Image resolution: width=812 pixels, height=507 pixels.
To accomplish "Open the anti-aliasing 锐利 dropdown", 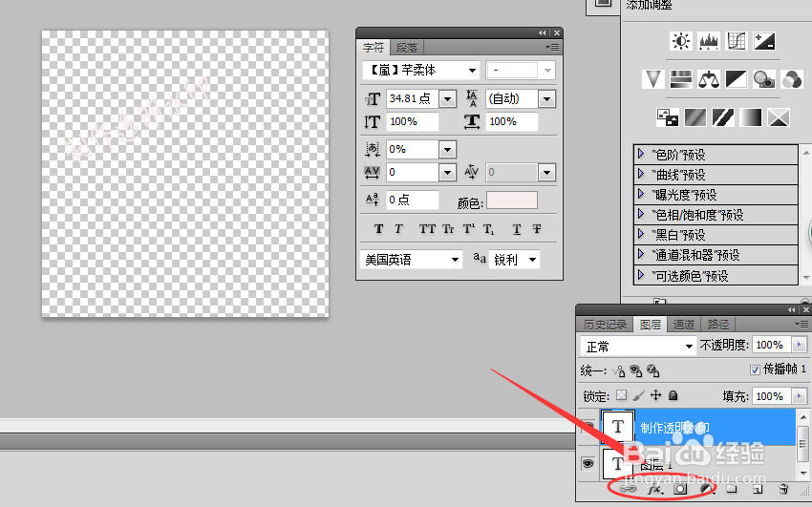I will coord(514,259).
